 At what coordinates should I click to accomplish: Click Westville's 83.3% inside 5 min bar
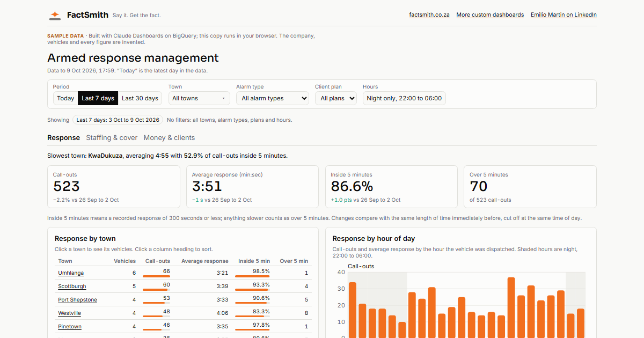[x=252, y=317]
